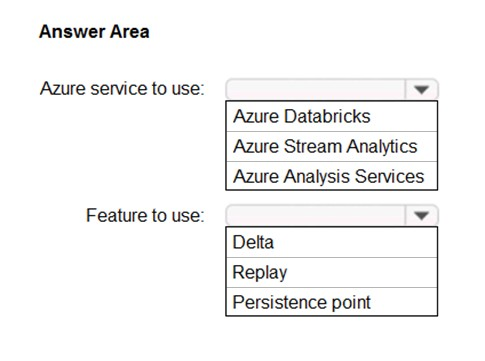Collapse the feature list via its arrow
The image size is (485, 361).
[x=421, y=215]
